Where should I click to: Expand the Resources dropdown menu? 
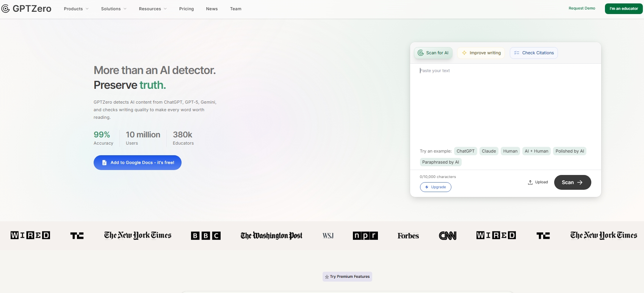coord(153,9)
